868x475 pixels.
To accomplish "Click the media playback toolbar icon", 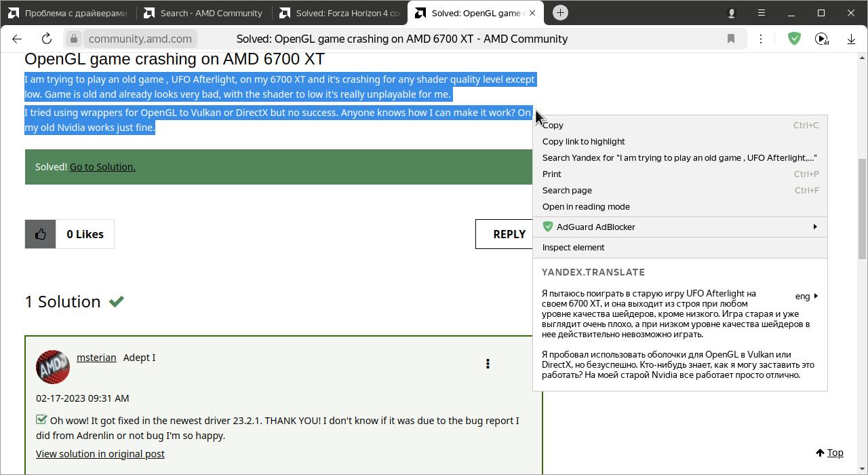I will [x=822, y=39].
